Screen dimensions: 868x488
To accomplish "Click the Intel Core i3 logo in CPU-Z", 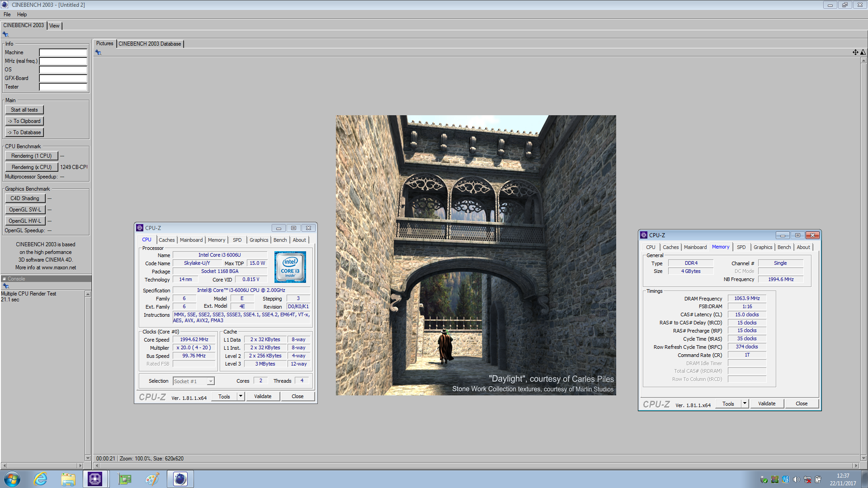I will tap(290, 267).
